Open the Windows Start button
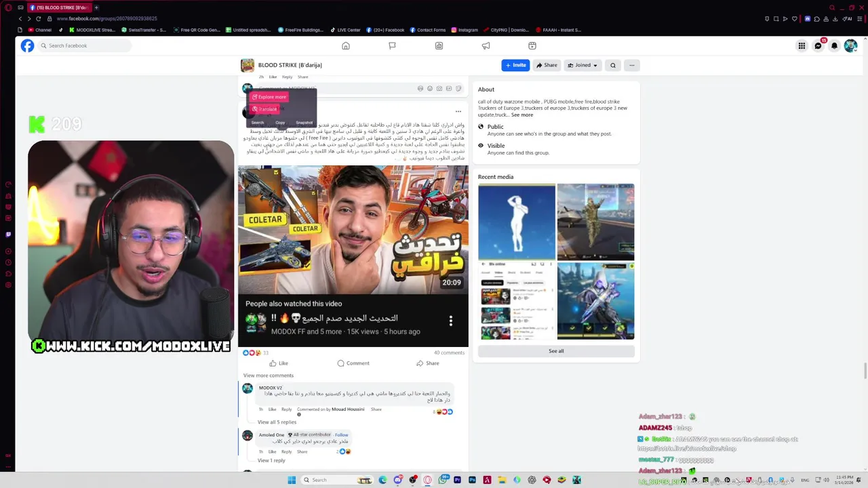The image size is (868, 488). [x=292, y=480]
